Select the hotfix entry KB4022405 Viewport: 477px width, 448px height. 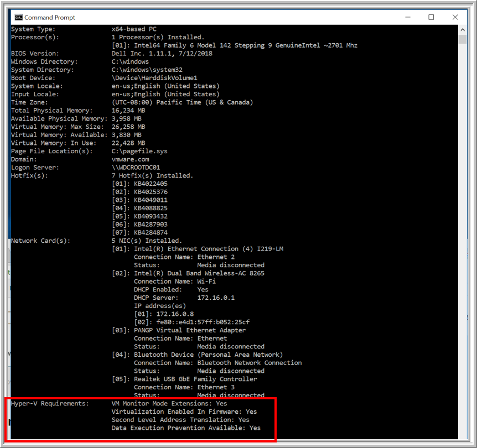[x=150, y=183]
